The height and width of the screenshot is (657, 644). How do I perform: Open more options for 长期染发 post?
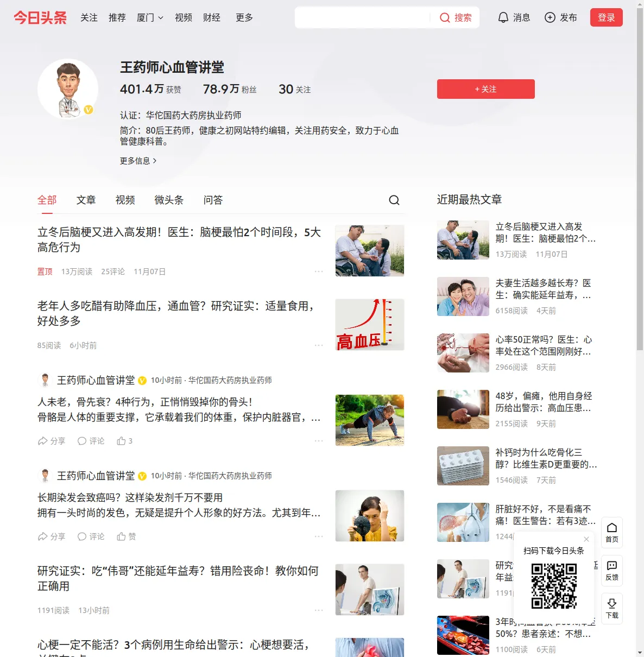[319, 536]
